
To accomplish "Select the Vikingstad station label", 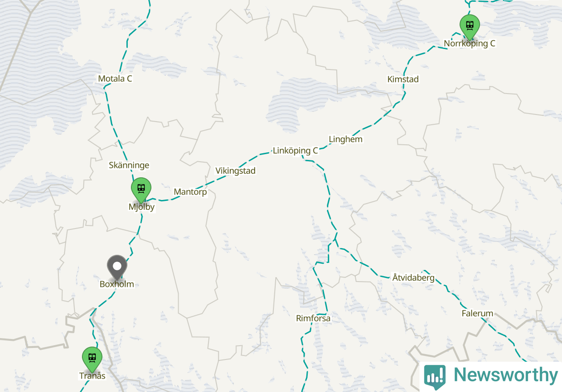I will click(236, 171).
